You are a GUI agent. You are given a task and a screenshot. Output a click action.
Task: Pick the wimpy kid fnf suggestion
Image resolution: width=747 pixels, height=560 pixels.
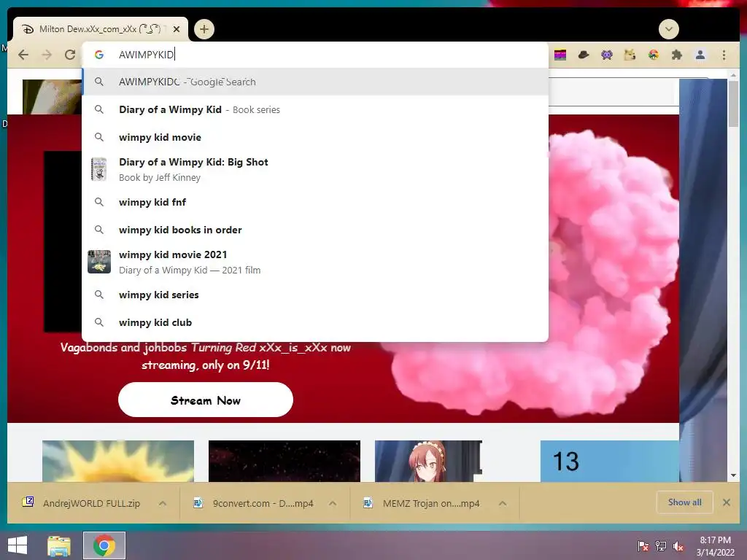pyautogui.click(x=315, y=202)
